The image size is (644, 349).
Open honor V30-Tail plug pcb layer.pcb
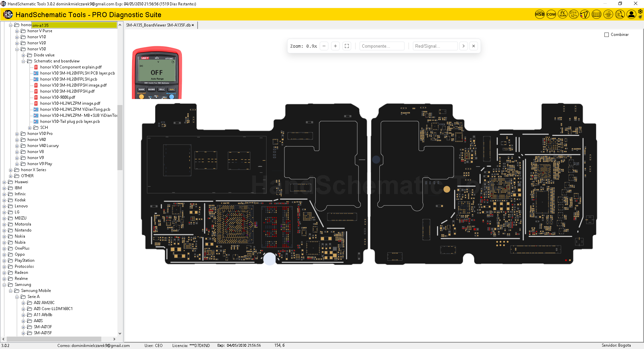tap(70, 121)
